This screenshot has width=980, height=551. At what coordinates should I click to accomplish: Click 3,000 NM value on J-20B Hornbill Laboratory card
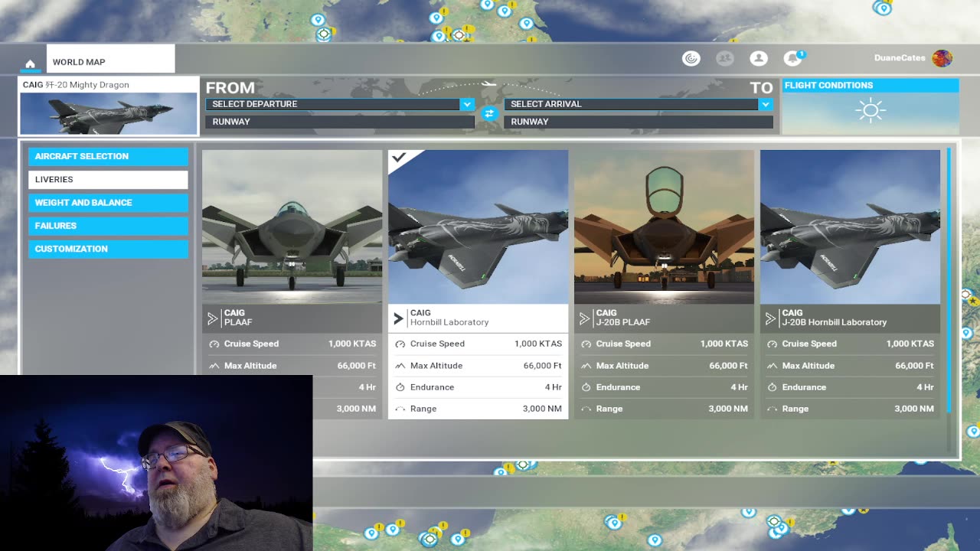coord(914,409)
